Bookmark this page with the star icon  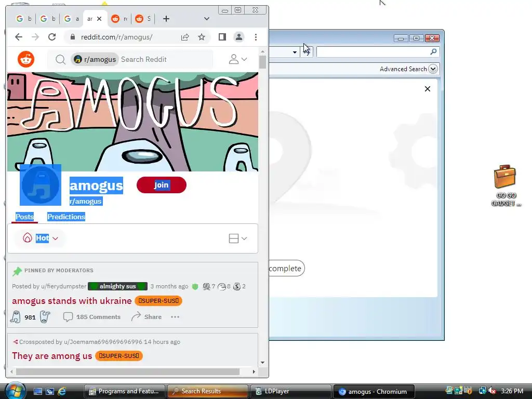tap(202, 37)
